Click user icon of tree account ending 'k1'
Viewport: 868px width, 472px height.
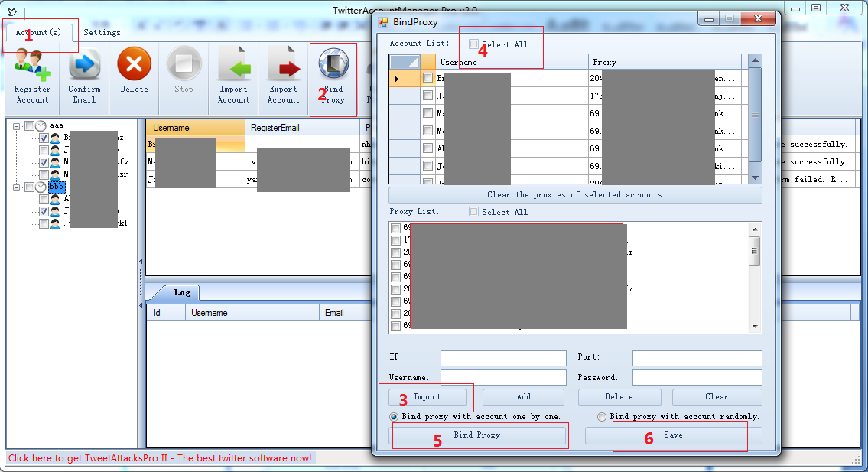(x=55, y=223)
